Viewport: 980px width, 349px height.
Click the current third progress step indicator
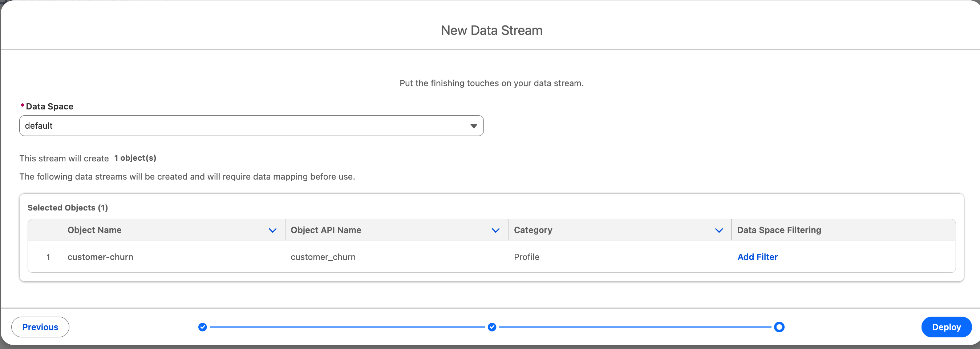click(779, 327)
